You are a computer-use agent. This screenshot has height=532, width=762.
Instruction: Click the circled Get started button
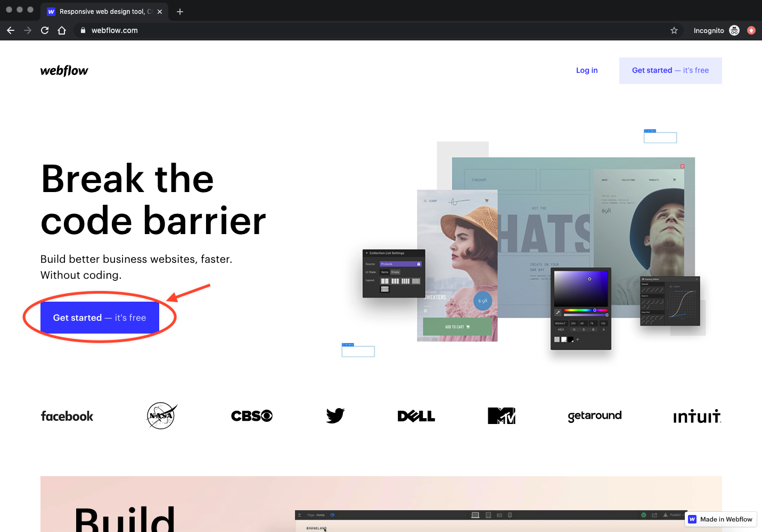coord(100,317)
